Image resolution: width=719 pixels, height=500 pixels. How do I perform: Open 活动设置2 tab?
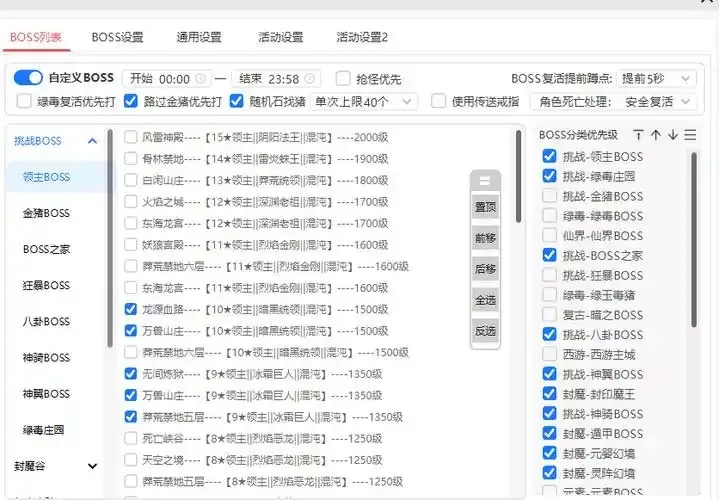pyautogui.click(x=362, y=37)
